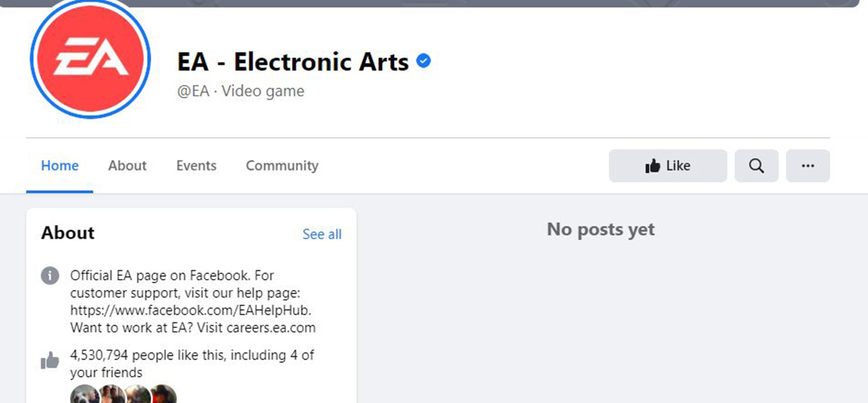Click the About card heading
This screenshot has width=868, height=403.
[x=68, y=233]
